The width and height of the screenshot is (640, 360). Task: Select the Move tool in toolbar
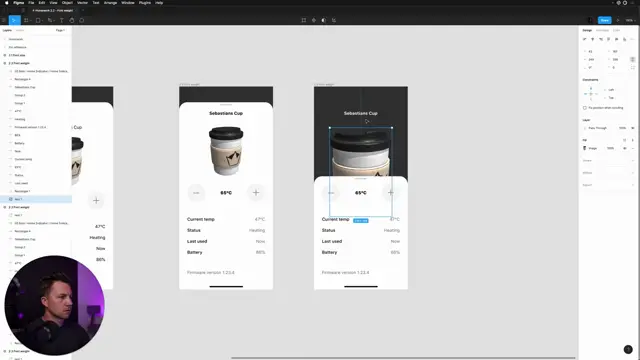[x=14, y=20]
